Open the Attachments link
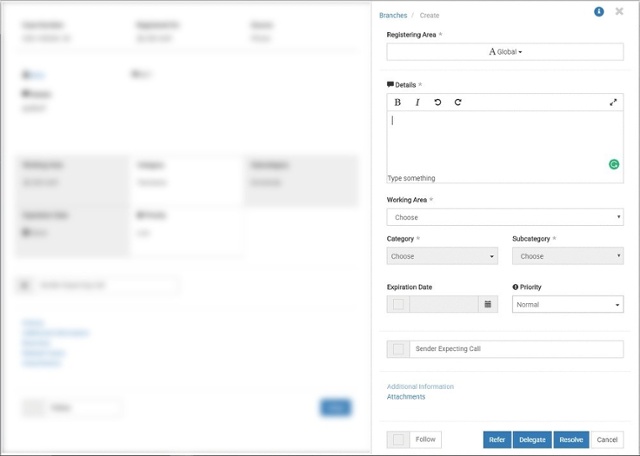 (x=406, y=397)
